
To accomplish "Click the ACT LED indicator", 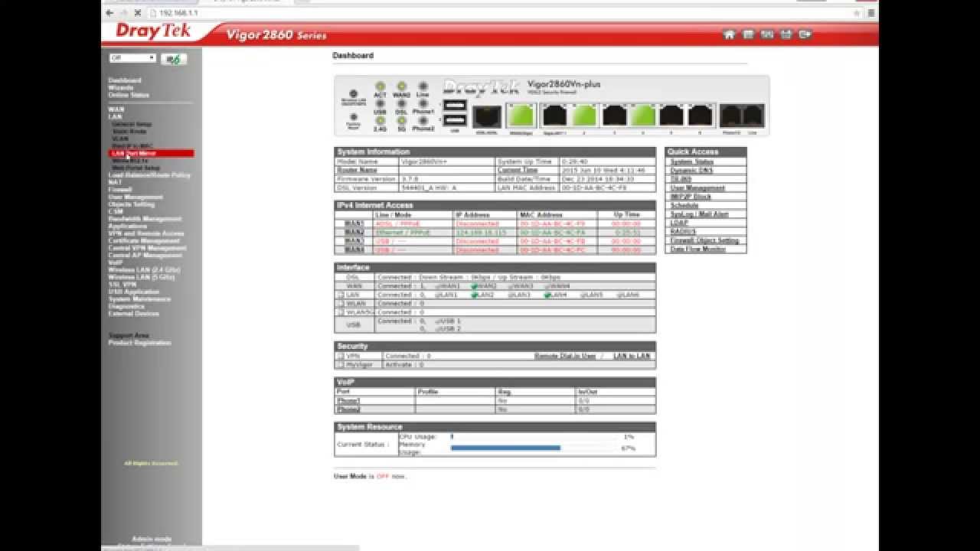I will pos(380,86).
